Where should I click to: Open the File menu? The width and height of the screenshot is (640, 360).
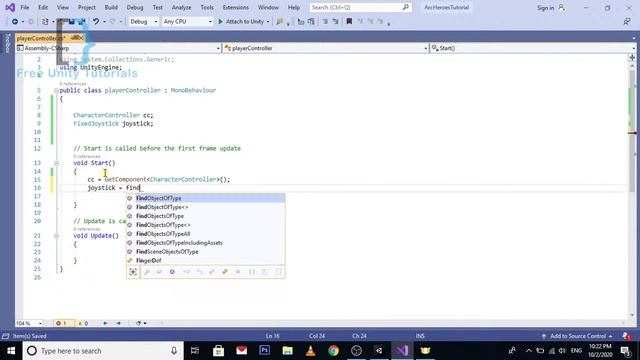25,7
